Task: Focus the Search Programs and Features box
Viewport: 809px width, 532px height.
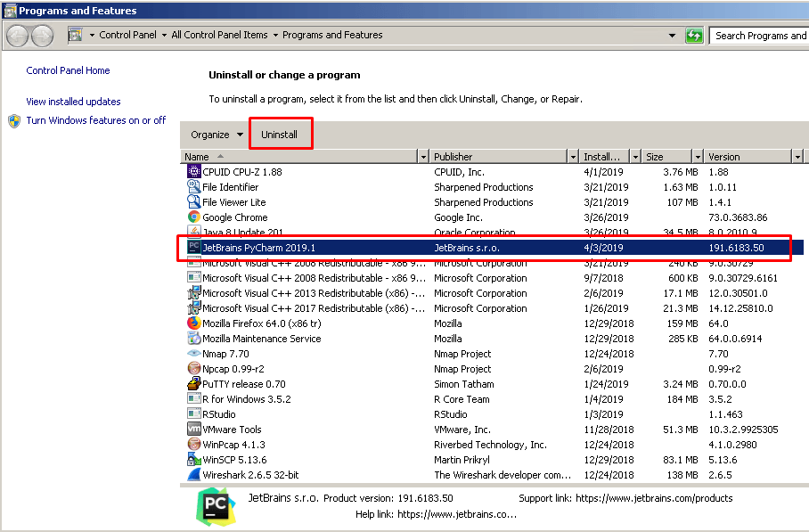Action: tap(759, 36)
